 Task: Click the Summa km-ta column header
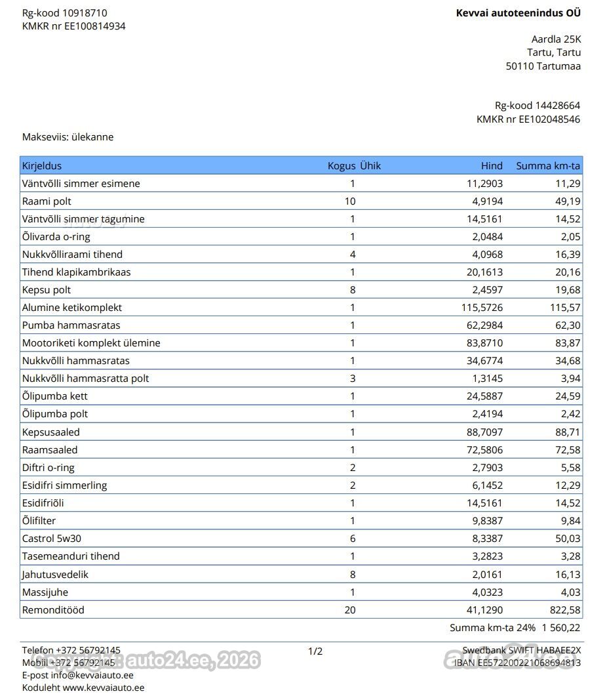tap(548, 165)
